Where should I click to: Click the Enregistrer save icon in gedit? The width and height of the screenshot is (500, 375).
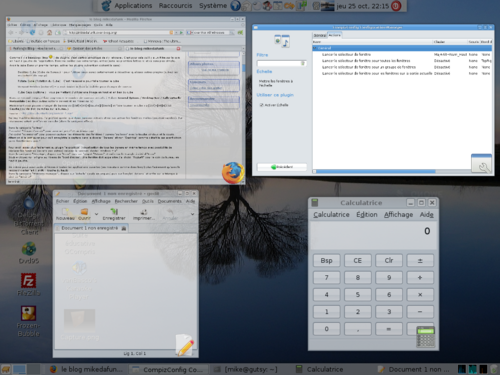(114, 211)
